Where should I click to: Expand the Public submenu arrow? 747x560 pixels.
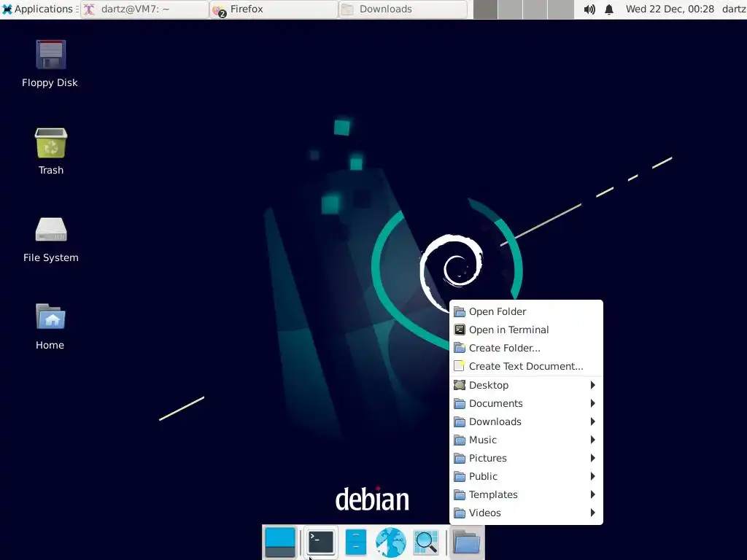point(592,476)
